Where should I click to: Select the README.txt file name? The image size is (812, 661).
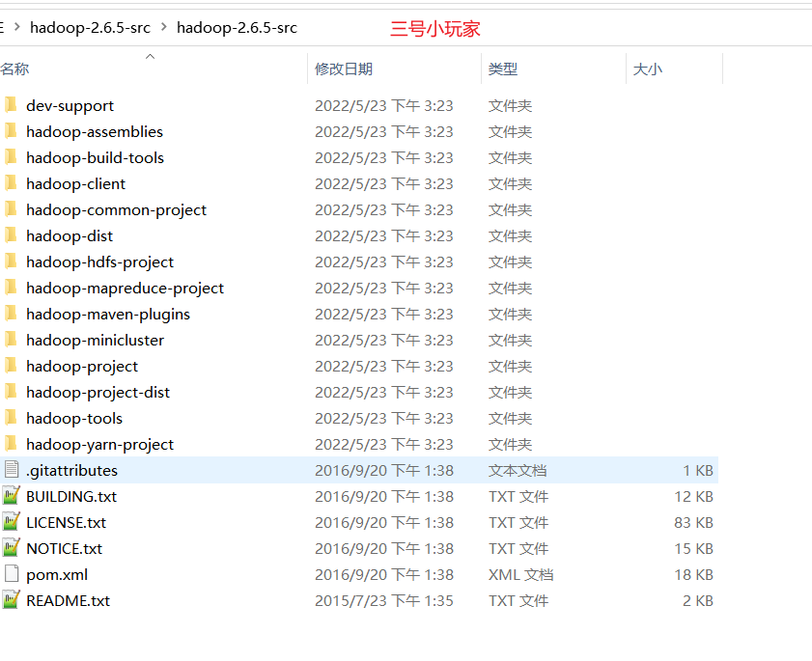[69, 600]
